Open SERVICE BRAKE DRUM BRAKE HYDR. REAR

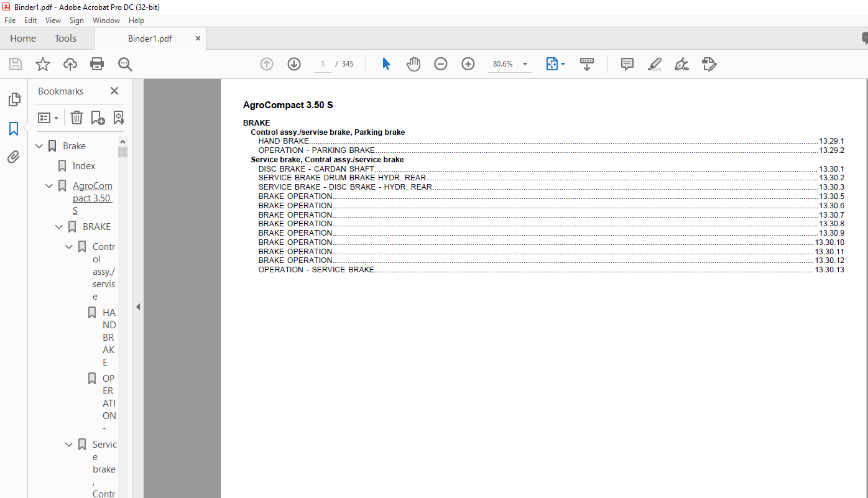343,178
